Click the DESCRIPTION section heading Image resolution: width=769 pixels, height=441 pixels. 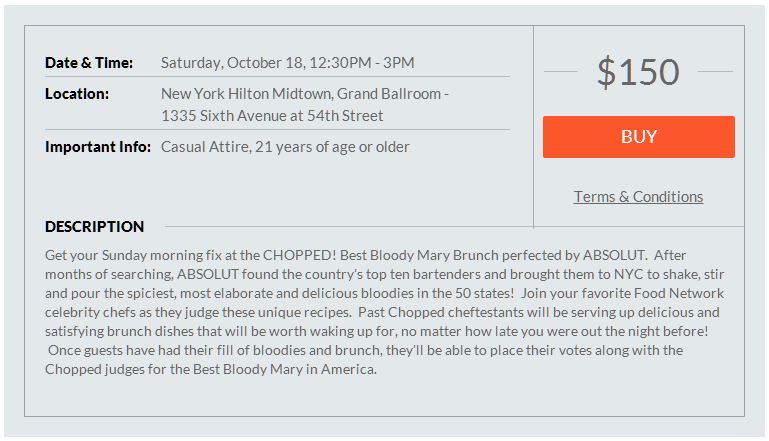(x=95, y=227)
